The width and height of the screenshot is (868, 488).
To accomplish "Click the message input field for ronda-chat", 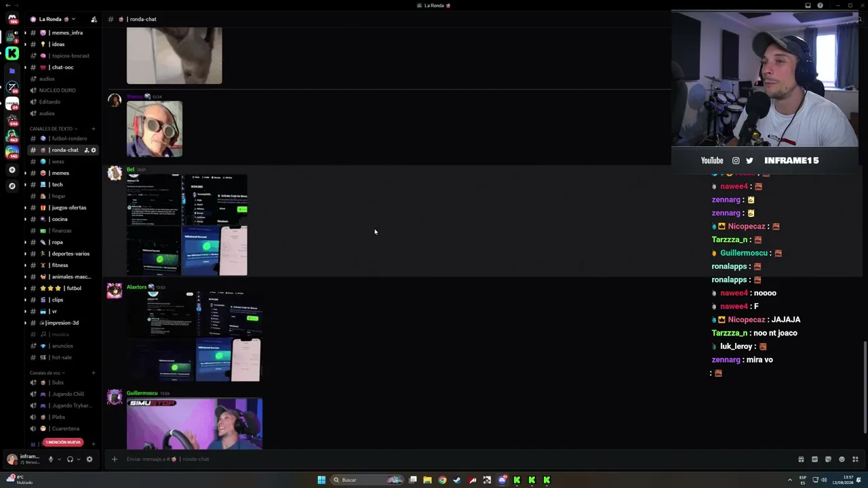I will tap(454, 459).
